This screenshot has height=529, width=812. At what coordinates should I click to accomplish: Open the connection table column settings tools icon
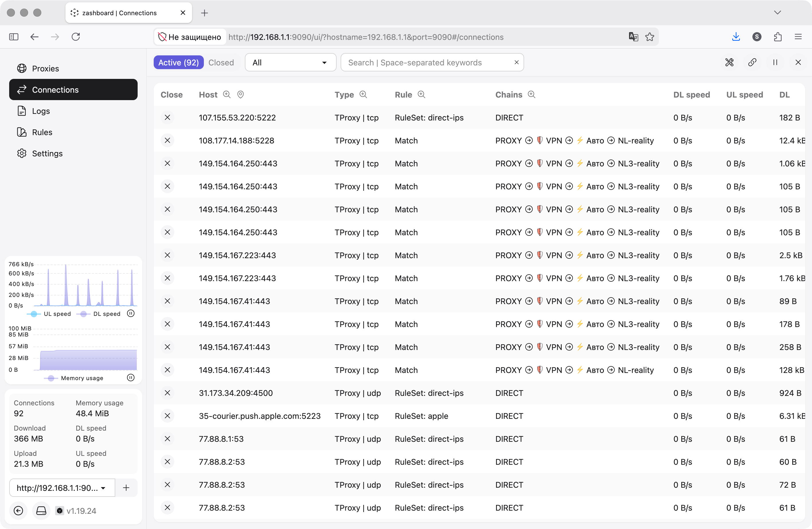pyautogui.click(x=729, y=63)
